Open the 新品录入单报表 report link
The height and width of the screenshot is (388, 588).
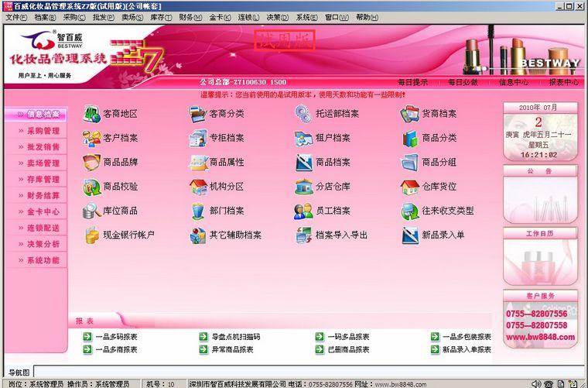pyautogui.click(x=467, y=350)
